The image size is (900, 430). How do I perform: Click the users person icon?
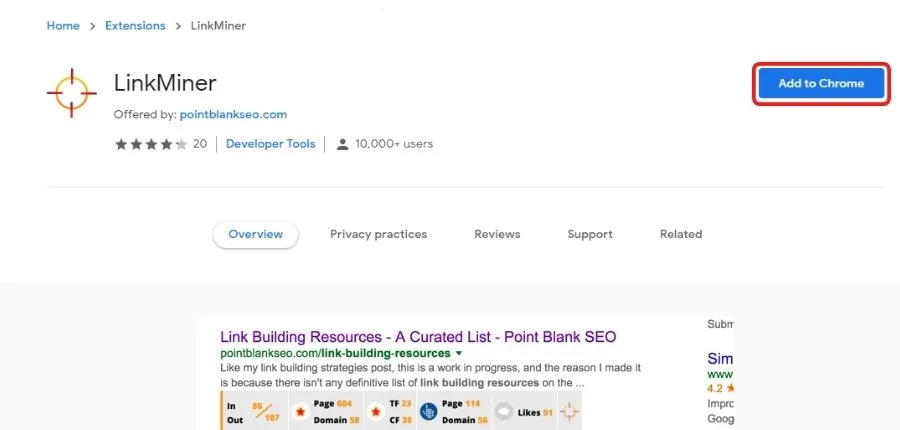coord(343,144)
